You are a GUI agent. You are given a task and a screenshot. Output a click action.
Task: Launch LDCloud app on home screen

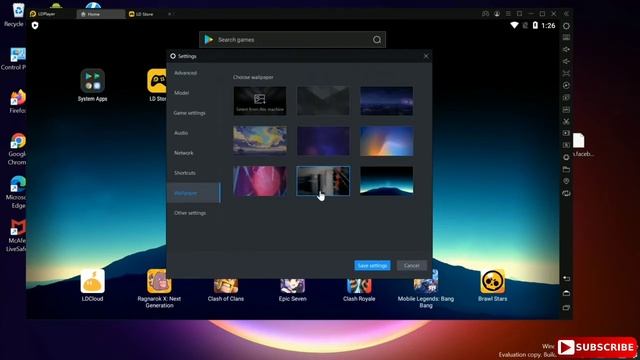point(93,285)
